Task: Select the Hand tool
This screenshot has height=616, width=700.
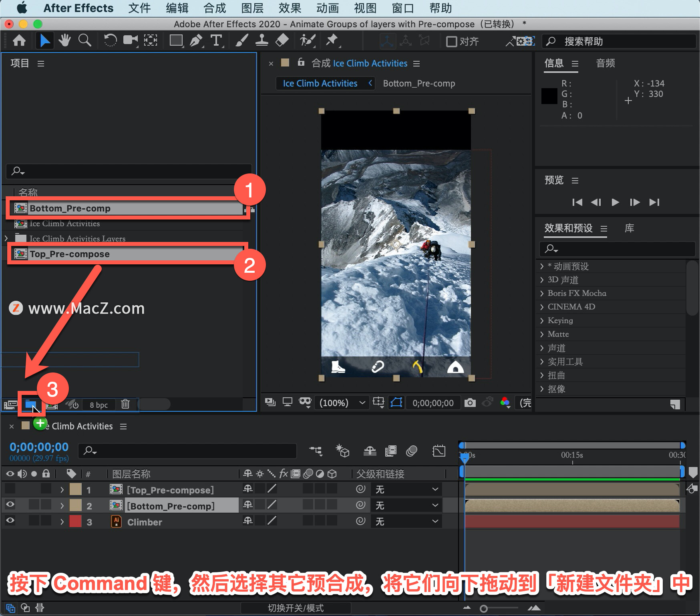Action: coord(64,41)
